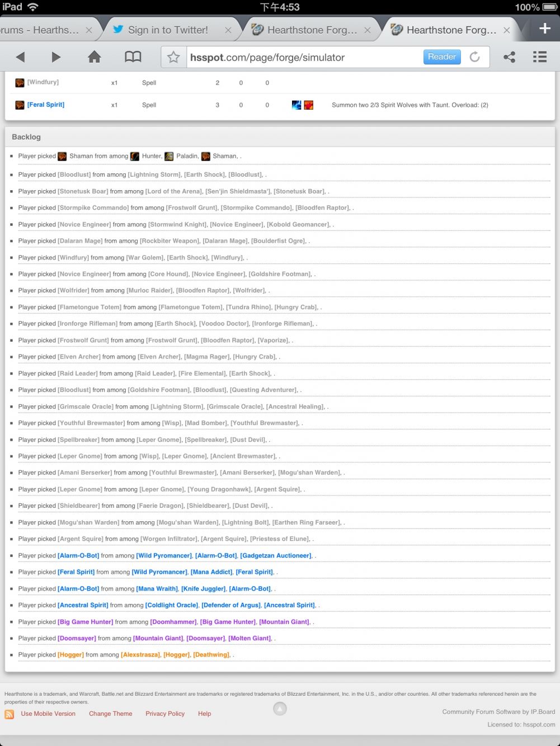The image size is (560, 746).
Task: Click the scroll-to-top arrow in footer
Action: click(280, 709)
